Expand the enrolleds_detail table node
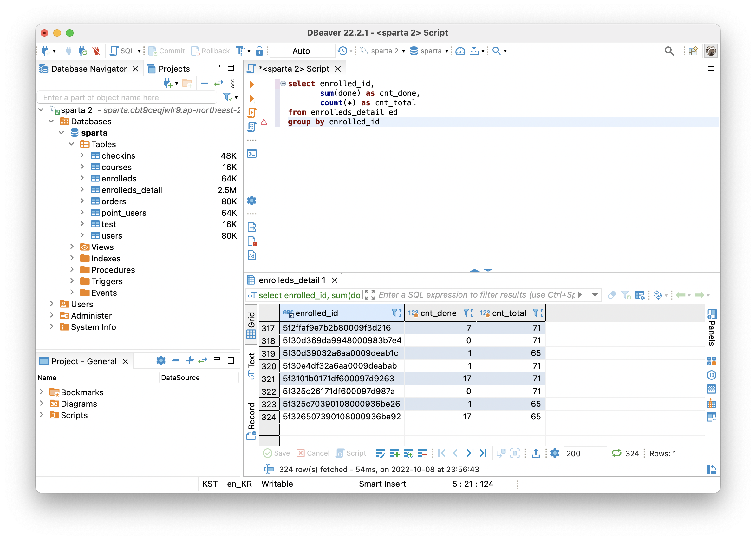This screenshot has width=756, height=540. pyautogui.click(x=82, y=189)
